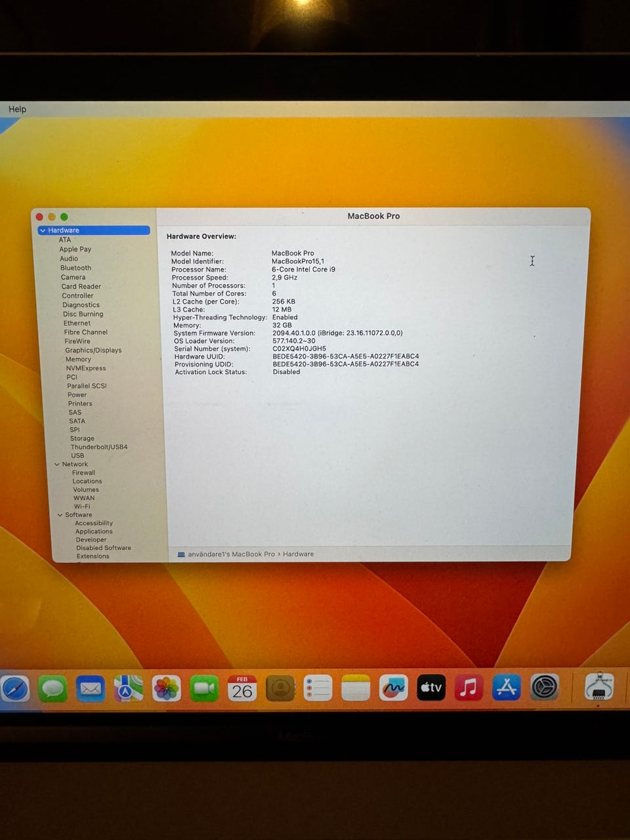Select Wi-Fi under Network
Image resolution: width=630 pixels, height=840 pixels.
point(82,507)
